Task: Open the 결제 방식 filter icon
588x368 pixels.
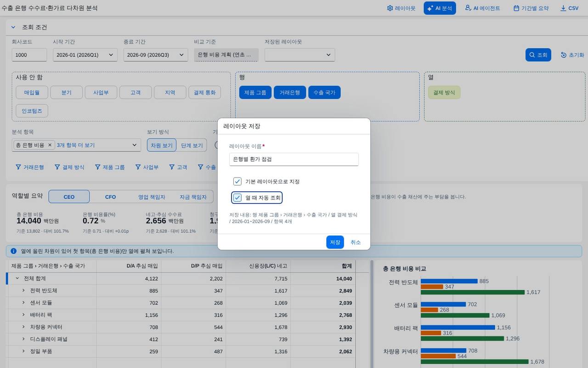Action: coord(57,167)
